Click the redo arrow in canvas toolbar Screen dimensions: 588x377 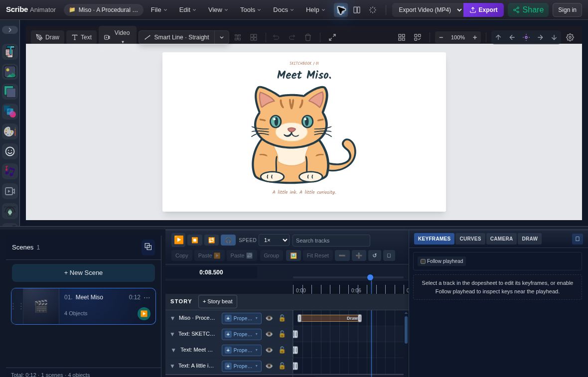[292, 37]
